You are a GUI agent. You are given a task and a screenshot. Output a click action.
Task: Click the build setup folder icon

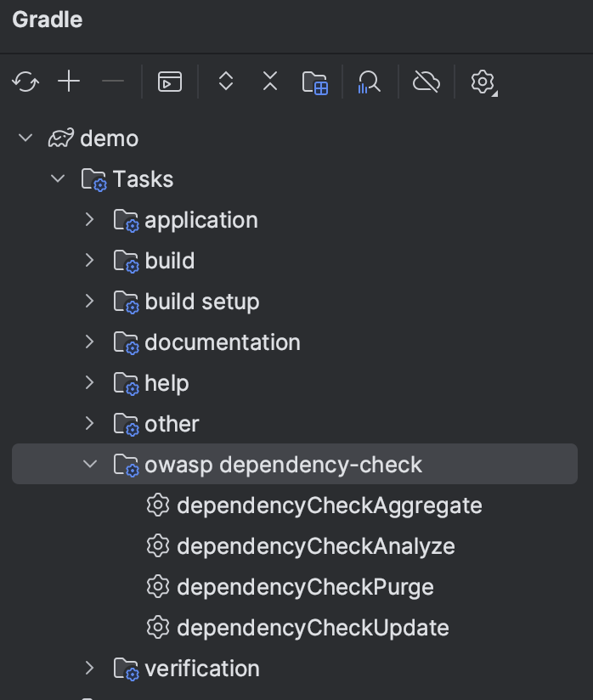tap(127, 302)
